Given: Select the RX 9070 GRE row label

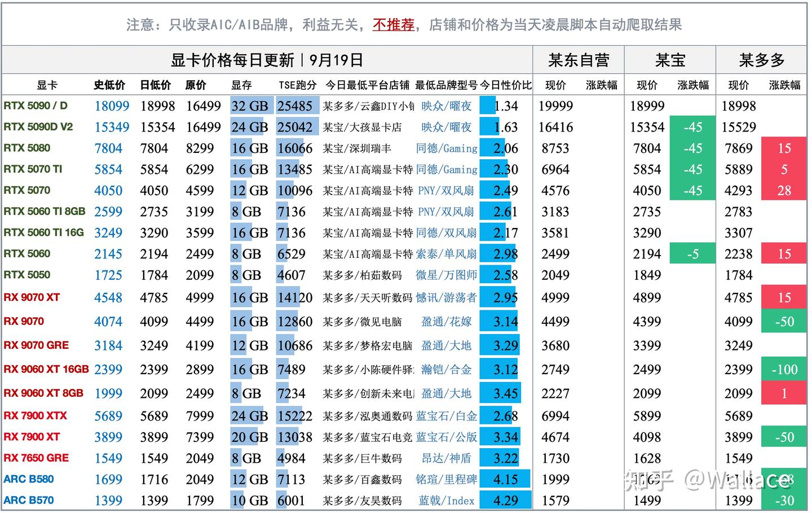Looking at the screenshot, I should coord(36,345).
